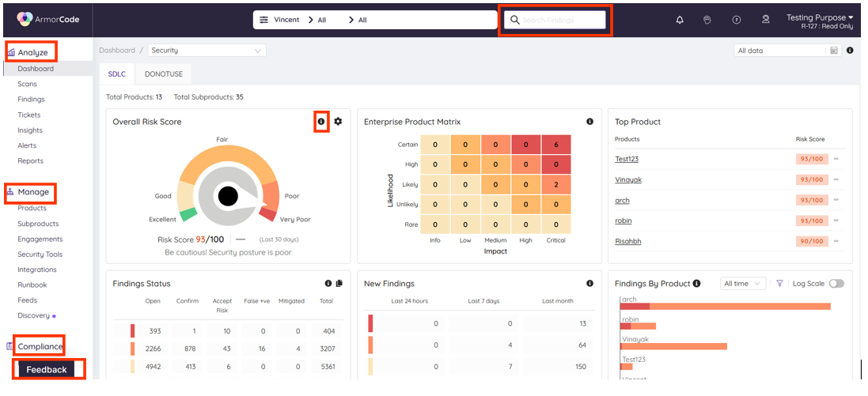Open Discovery under Manage
This screenshot has height=396, width=868.
(x=33, y=316)
